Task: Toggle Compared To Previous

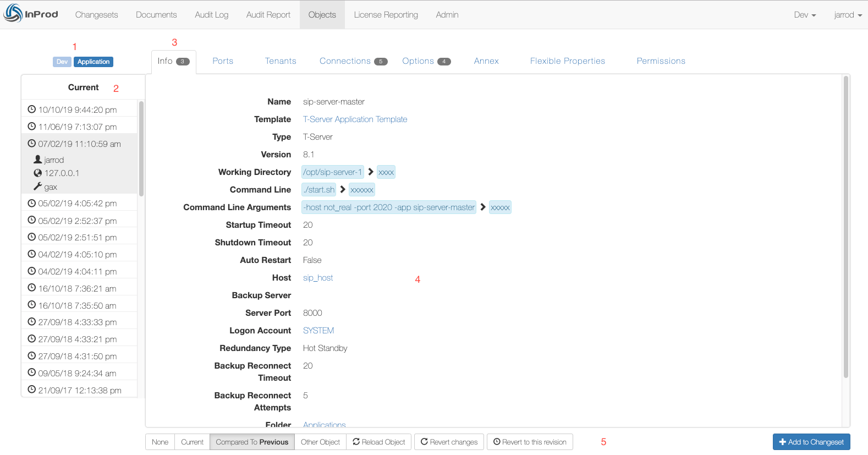Action: 252,442
